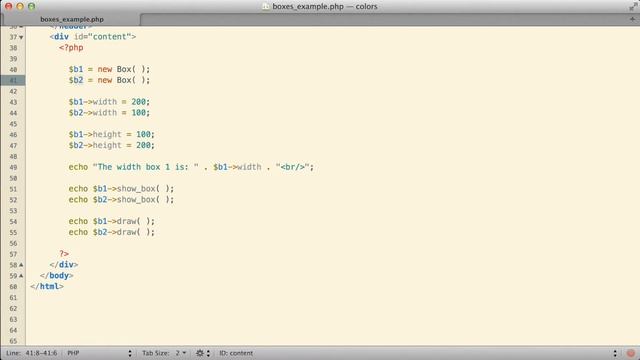Close the window with red button
640x360 pixels.
8,7
